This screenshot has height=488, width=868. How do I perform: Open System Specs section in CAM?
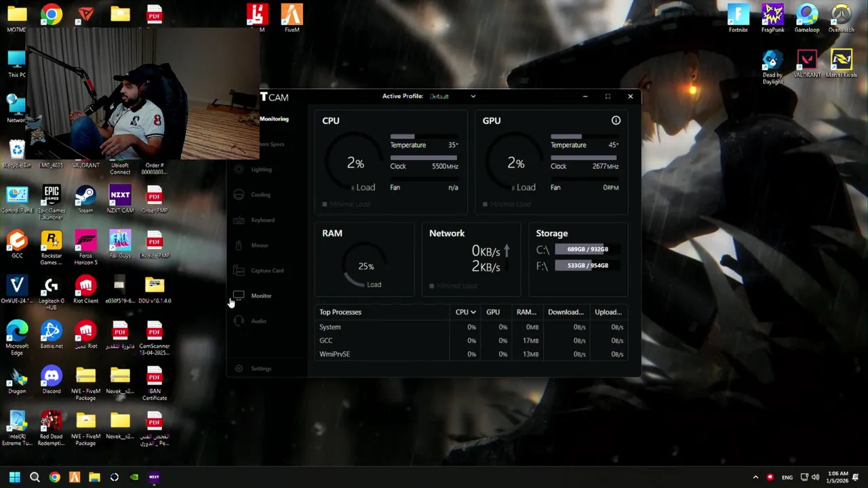pos(271,144)
